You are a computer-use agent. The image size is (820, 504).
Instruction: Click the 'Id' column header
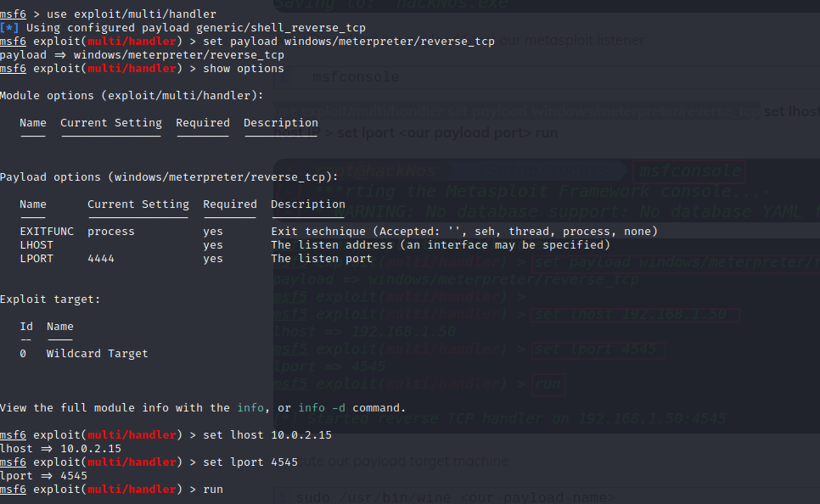(x=26, y=327)
